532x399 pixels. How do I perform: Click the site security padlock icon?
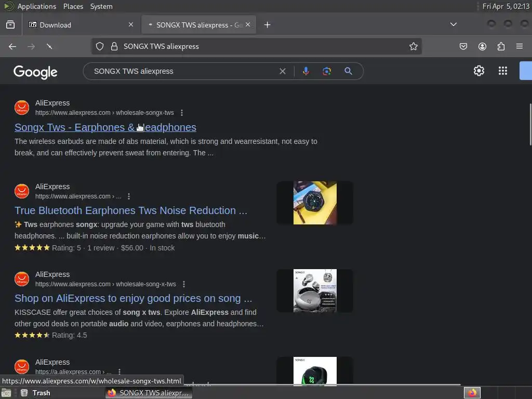[114, 46]
